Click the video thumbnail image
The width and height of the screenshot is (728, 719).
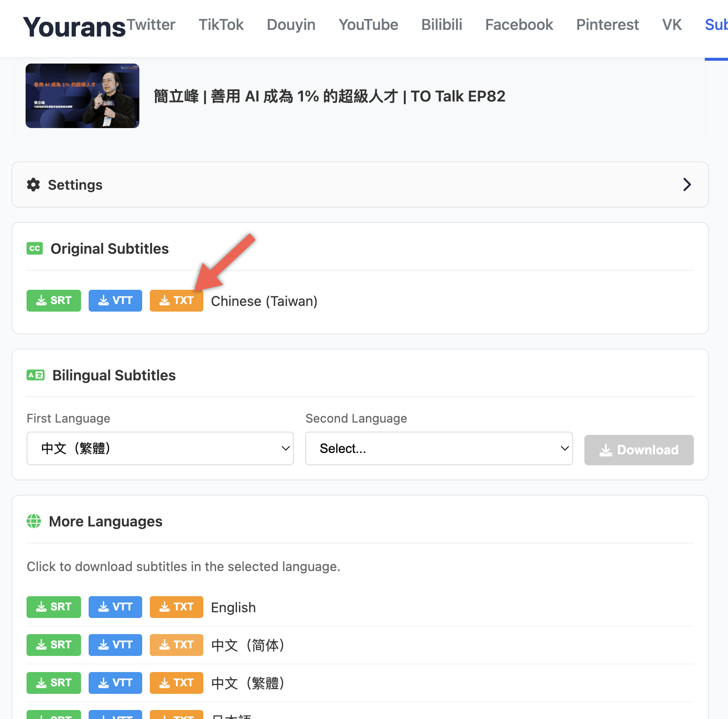coord(82,96)
